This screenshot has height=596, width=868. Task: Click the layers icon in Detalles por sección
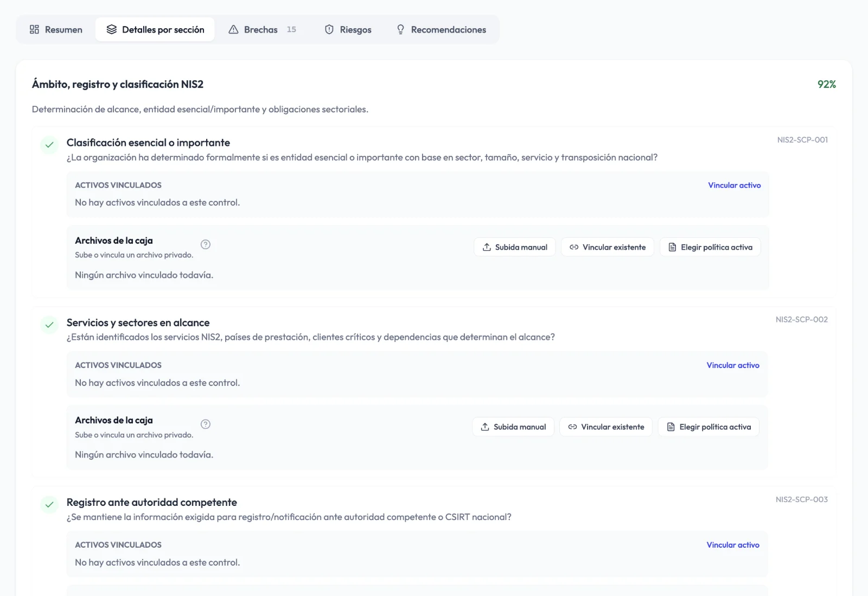click(112, 29)
